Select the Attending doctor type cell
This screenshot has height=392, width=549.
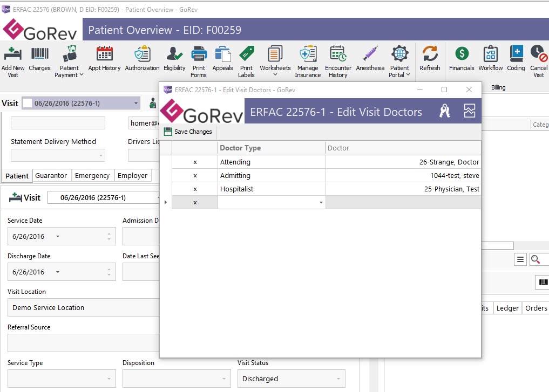coord(272,162)
